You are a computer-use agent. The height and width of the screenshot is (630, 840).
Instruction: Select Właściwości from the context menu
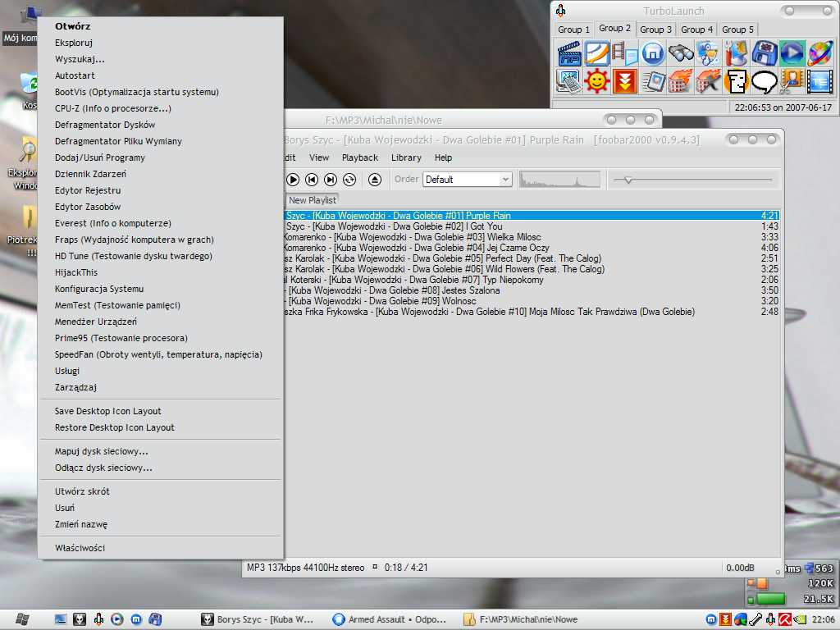80,548
